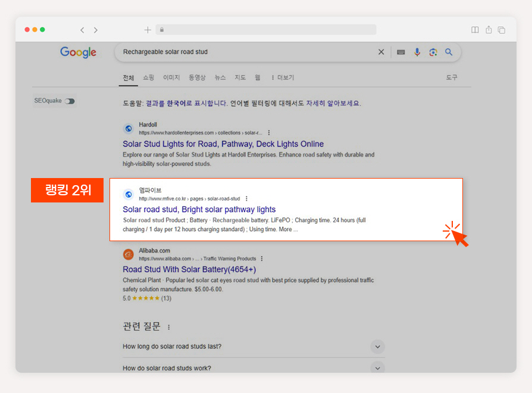Clear the search query with X
Screen dimensions: 532x393
[x=381, y=52]
